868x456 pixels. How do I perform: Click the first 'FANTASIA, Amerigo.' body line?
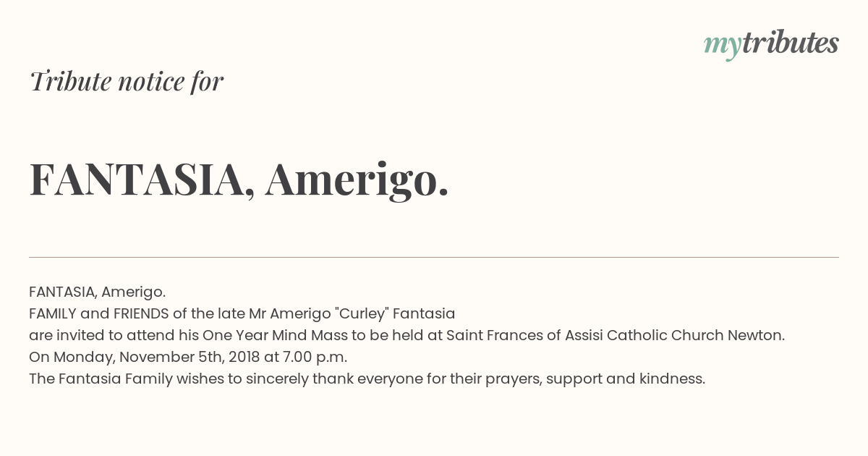[98, 292]
